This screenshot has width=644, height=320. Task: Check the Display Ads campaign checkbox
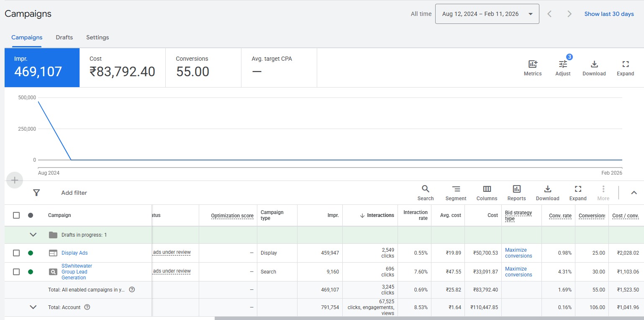16,253
